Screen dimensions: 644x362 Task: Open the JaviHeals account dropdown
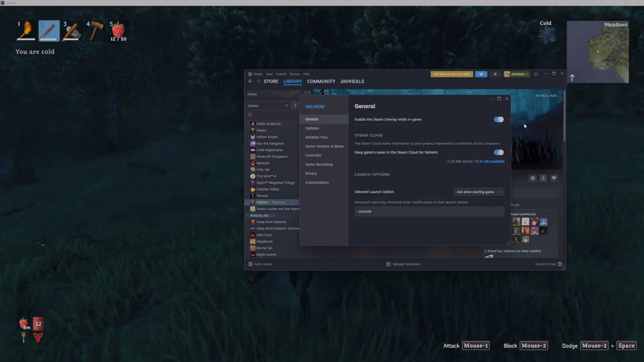517,74
